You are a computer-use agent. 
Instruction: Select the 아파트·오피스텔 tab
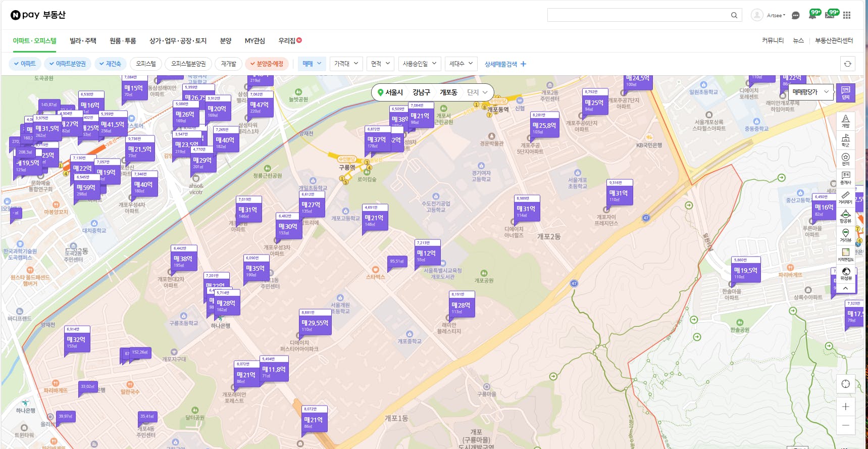point(35,41)
